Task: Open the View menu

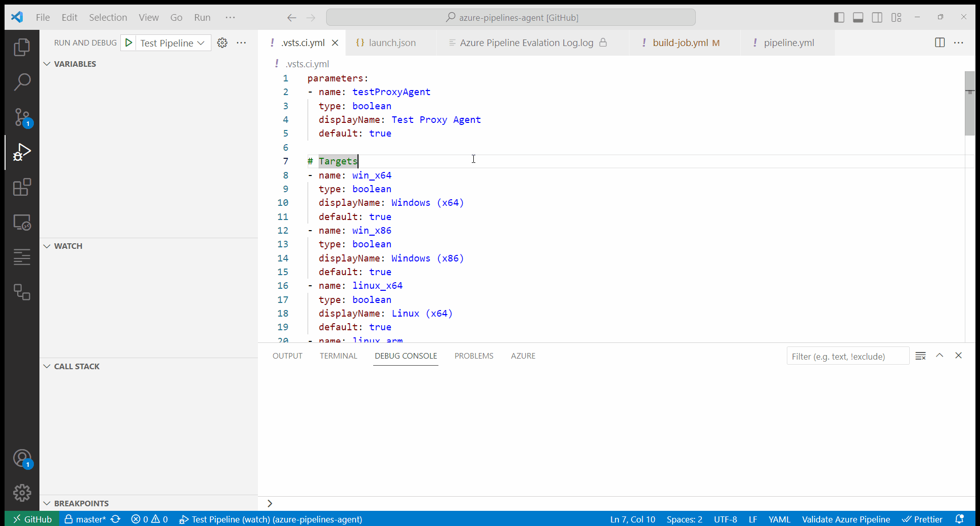Action: coord(149,18)
